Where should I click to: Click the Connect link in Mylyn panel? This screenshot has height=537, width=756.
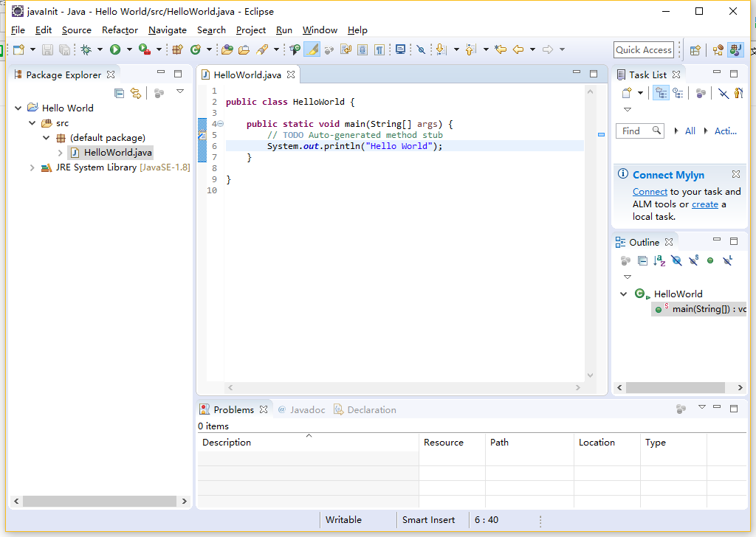(650, 191)
